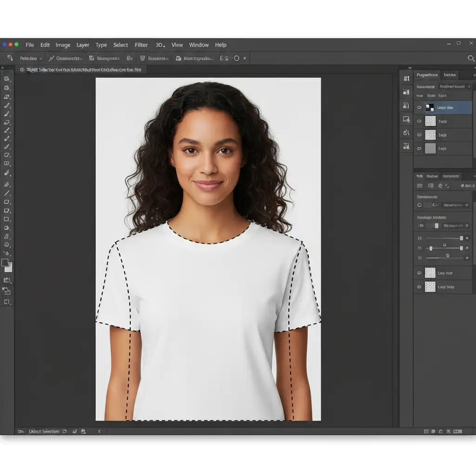Hide the highlighted top layer via eye icon
The width and height of the screenshot is (476, 476).
419,107
